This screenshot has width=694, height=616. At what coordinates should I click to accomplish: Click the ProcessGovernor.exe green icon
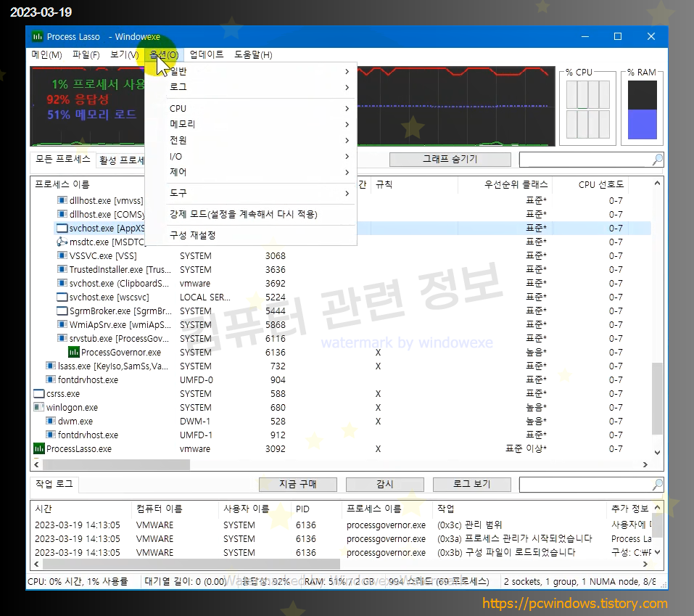click(x=73, y=353)
